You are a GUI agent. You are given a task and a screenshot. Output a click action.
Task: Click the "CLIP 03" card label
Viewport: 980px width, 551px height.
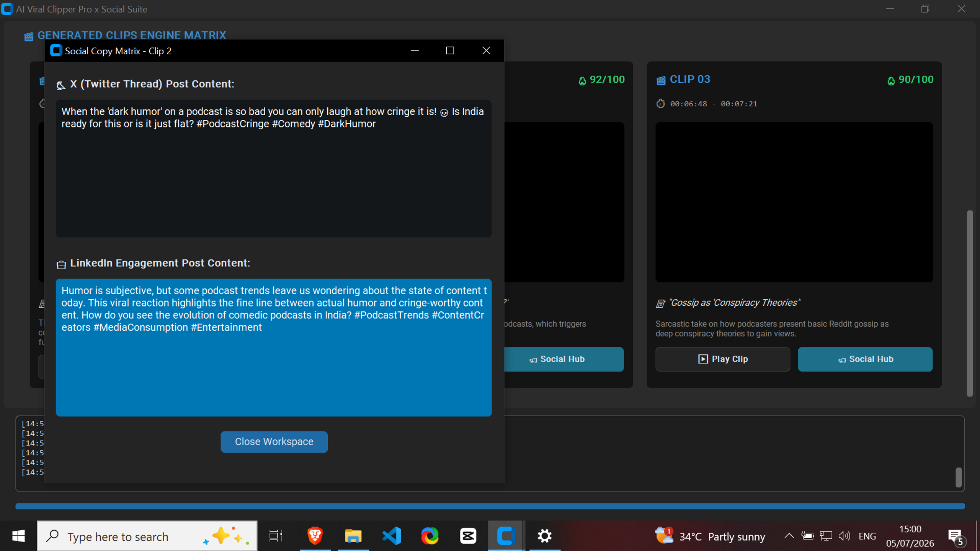point(690,79)
